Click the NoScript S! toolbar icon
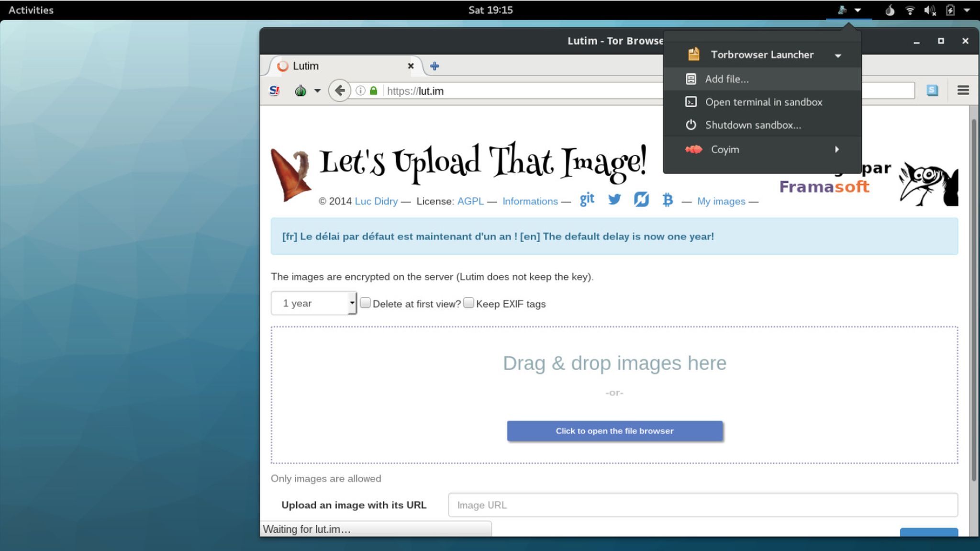The image size is (980, 551). (275, 90)
